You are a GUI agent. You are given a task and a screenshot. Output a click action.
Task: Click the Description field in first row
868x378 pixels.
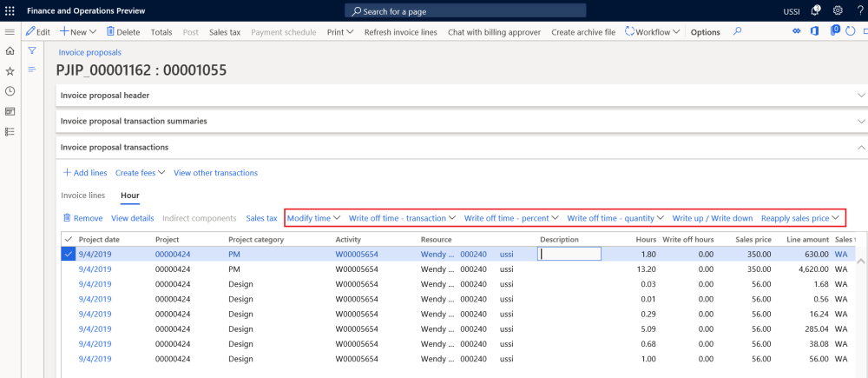(x=569, y=255)
